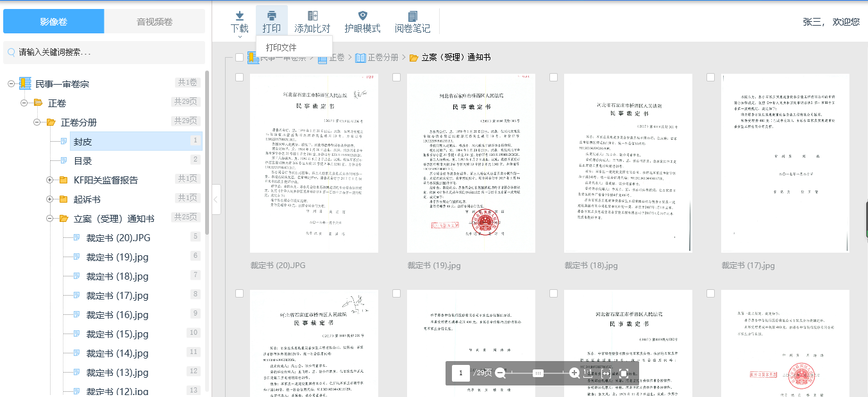
Task: Click the file icon next to 目录
Action: click(x=63, y=160)
